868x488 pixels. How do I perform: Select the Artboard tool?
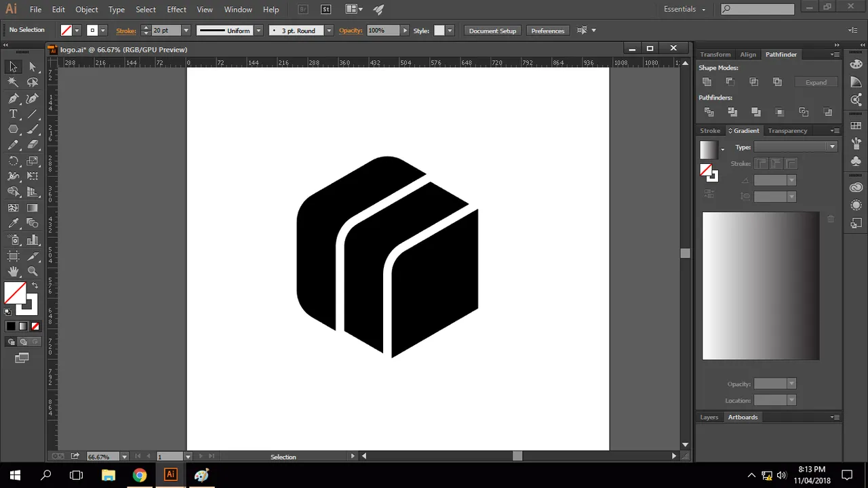13,256
